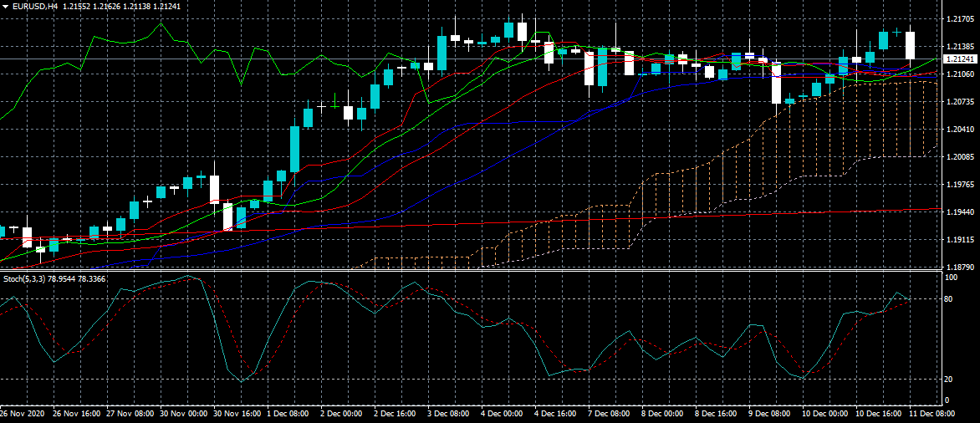980x423 pixels.
Task: Click the time label 3 Dec 08:00
Action: click(x=449, y=414)
